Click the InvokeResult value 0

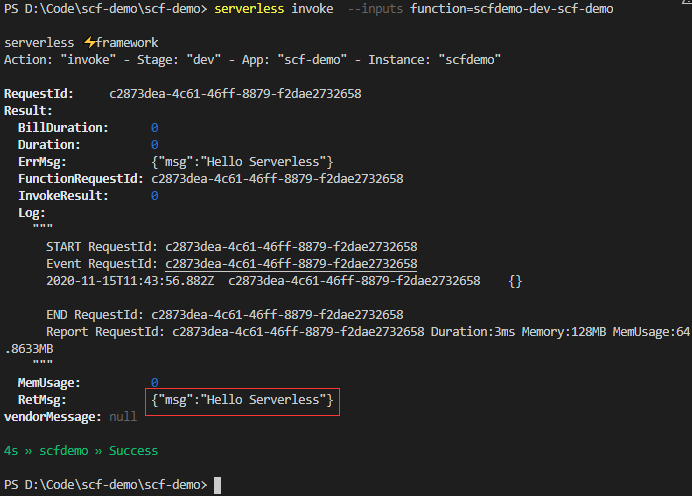click(x=154, y=196)
